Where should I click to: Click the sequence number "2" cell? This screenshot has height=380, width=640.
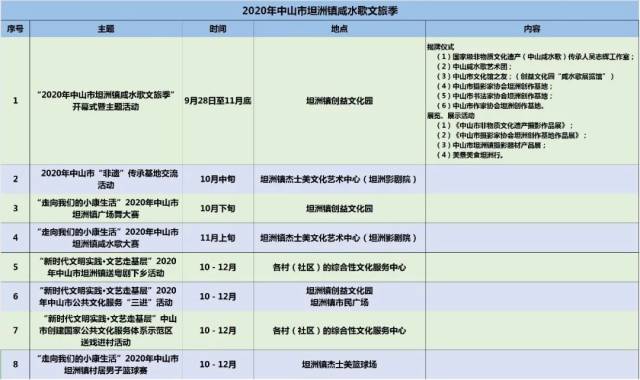[15, 179]
